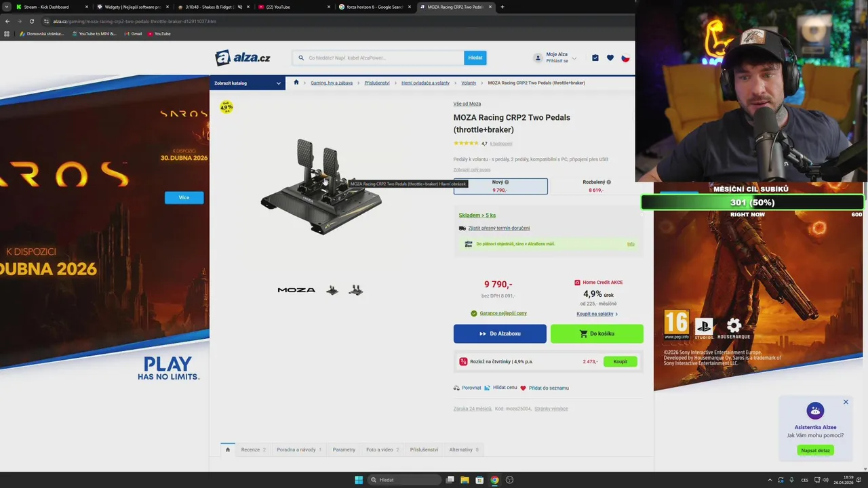Open bookmarks apps grid icon

tap(7, 33)
